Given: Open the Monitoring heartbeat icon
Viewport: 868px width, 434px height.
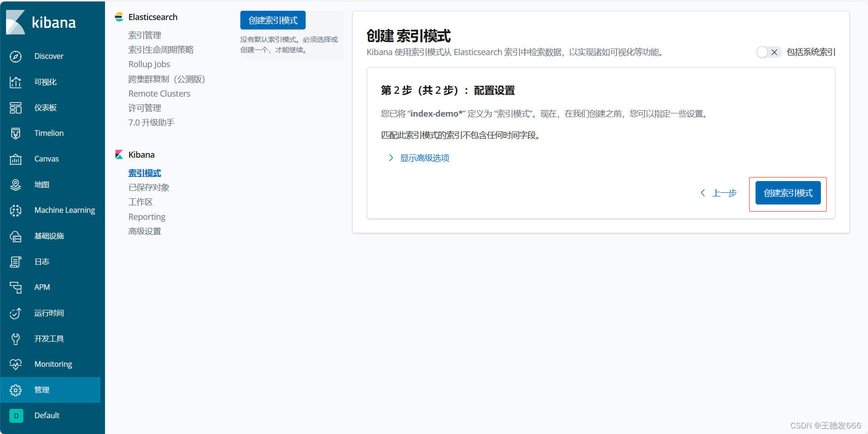Looking at the screenshot, I should pos(15,364).
